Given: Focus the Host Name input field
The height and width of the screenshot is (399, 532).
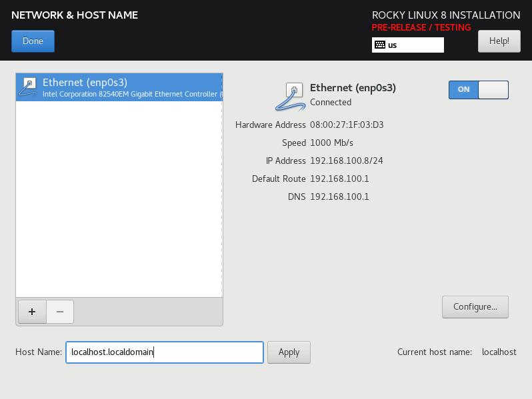Looking at the screenshot, I should tap(165, 352).
